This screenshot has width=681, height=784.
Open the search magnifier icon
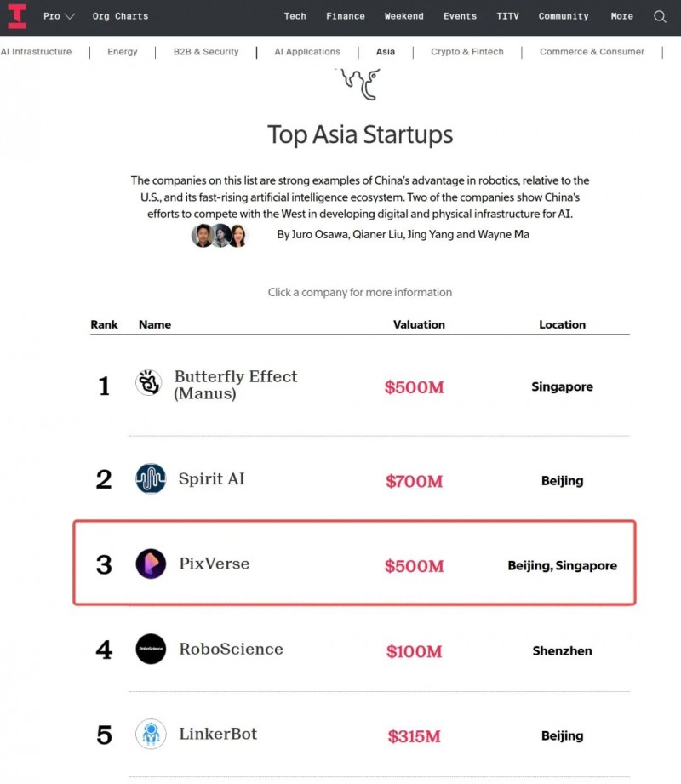pyautogui.click(x=660, y=16)
